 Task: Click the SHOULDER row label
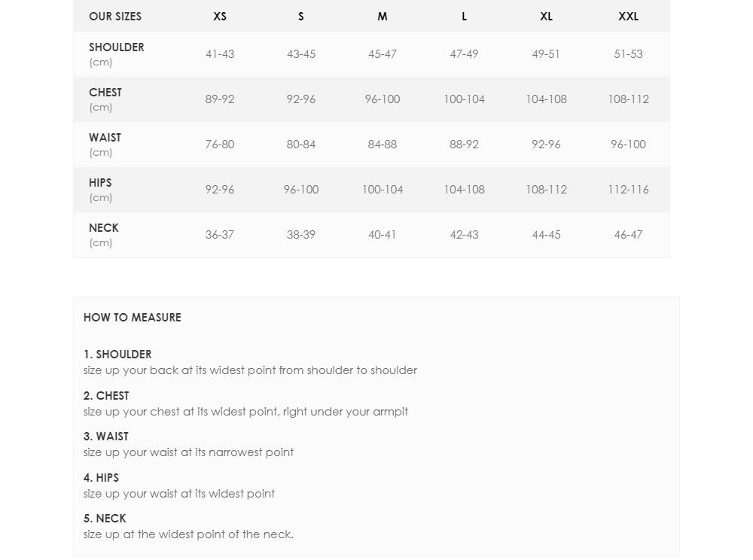116,47
